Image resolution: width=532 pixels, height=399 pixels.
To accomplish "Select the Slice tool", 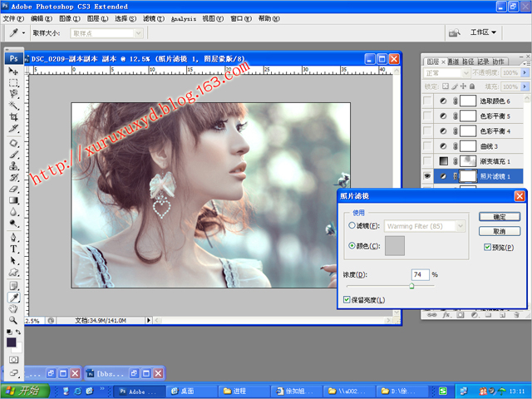I will point(13,129).
